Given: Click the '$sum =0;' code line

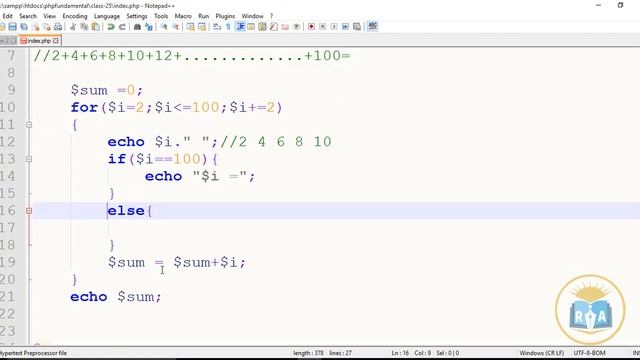Looking at the screenshot, I should pos(107,90).
